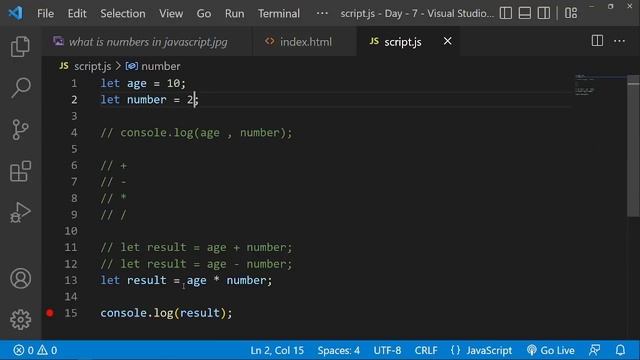The height and width of the screenshot is (360, 640).
Task: Place cursor in 'let number = 2;' line
Action: [149, 100]
